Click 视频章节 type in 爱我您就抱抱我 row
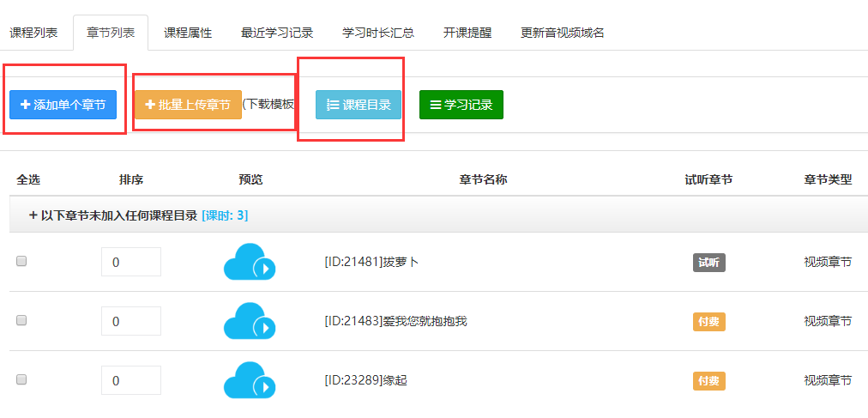The image size is (868, 418). click(828, 321)
